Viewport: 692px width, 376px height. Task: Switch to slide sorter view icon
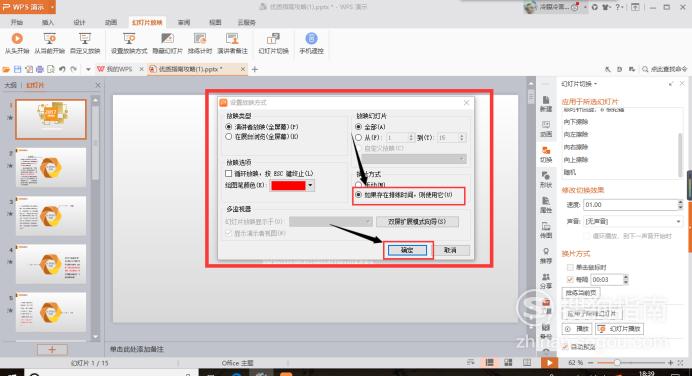point(508,363)
